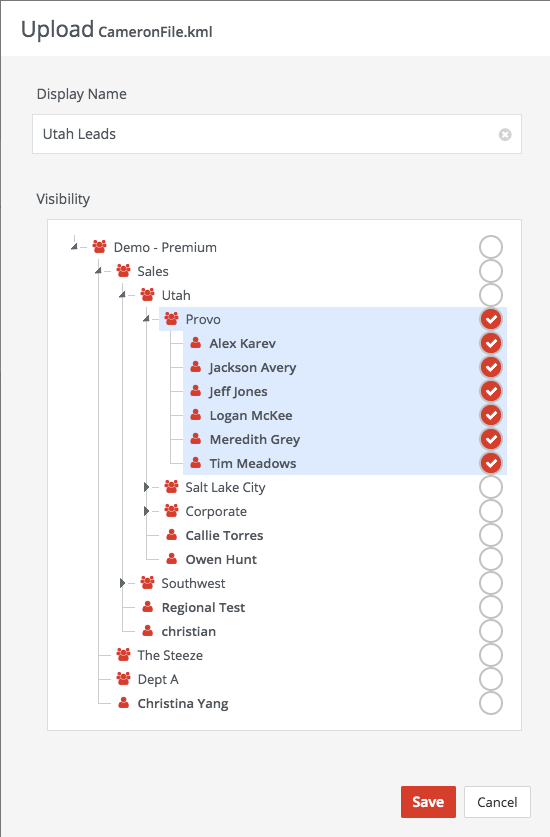This screenshot has height=837, width=550.
Task: Click the person icon next to Owen Hunt
Action: (x=172, y=559)
